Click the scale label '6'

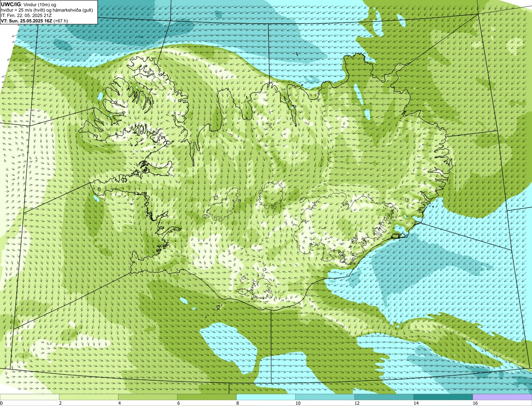(x=178, y=403)
